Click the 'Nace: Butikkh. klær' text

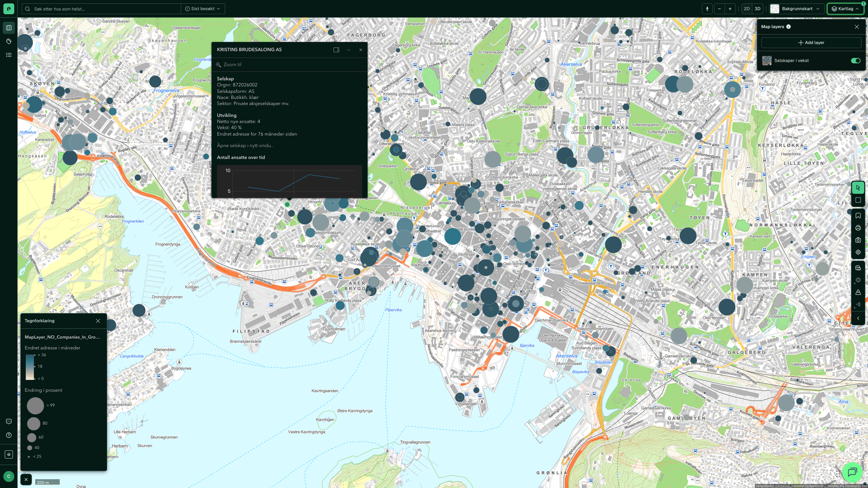pos(238,97)
